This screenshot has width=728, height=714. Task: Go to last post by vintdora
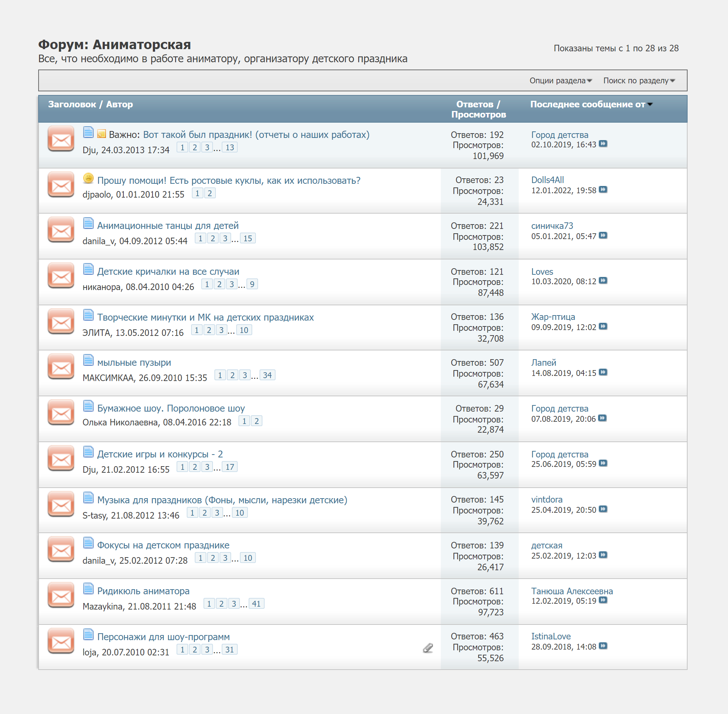coord(603,509)
